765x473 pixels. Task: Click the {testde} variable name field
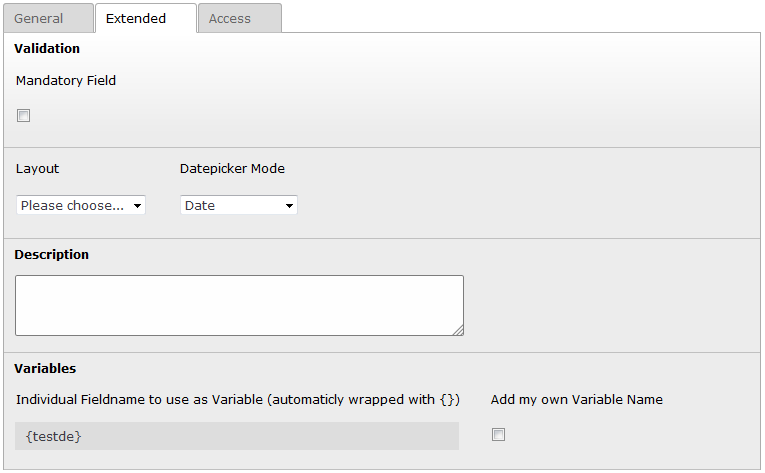tap(237, 436)
